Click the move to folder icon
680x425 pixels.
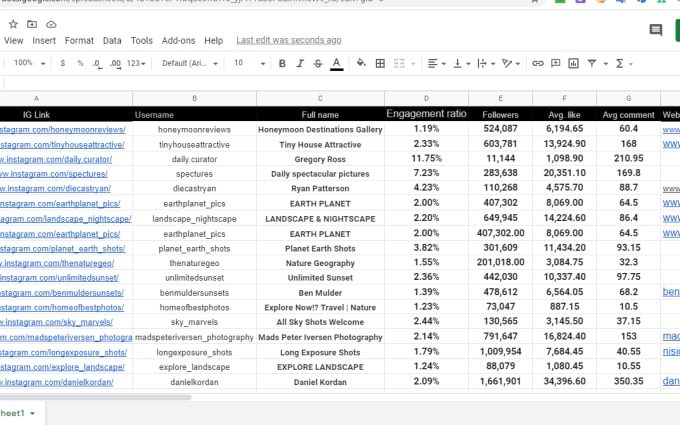(32, 24)
